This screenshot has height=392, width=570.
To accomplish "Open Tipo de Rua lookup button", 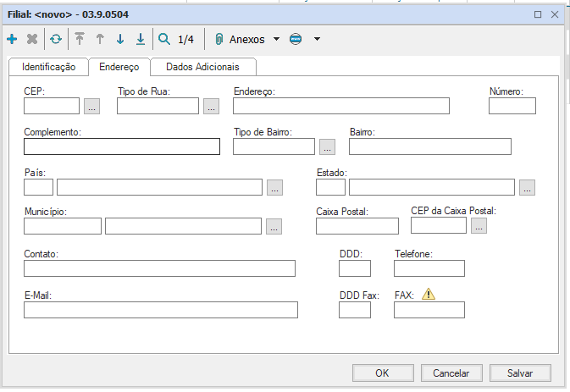I will click(x=211, y=106).
